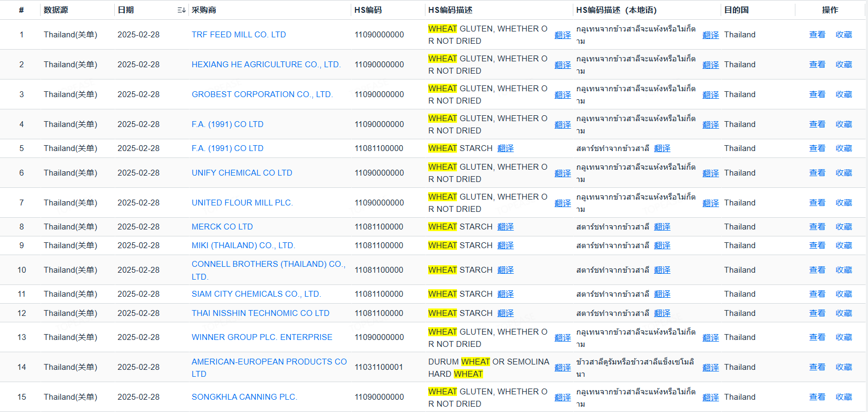Translate Thai description in row 5
This screenshot has width=868, height=412.
point(662,148)
